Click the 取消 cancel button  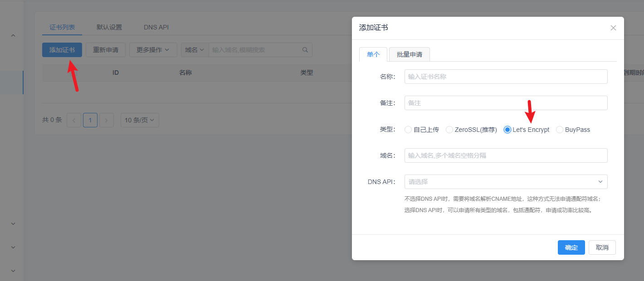[x=602, y=247]
